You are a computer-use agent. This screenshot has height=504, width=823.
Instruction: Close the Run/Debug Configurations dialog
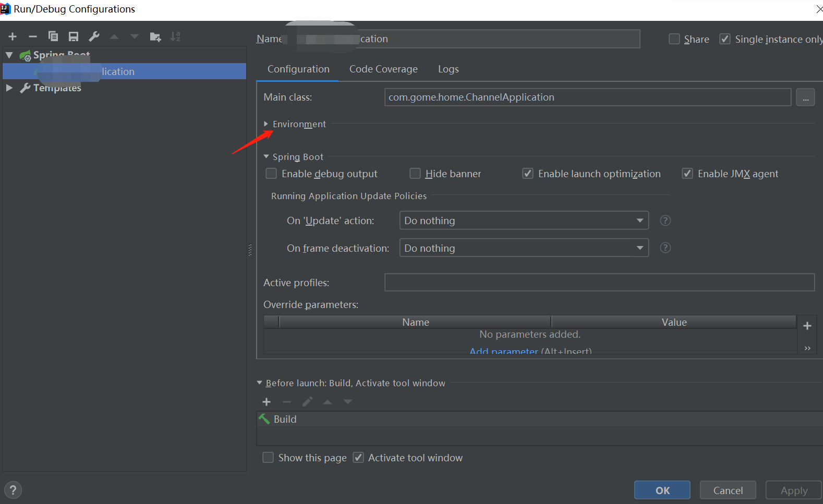coord(819,9)
